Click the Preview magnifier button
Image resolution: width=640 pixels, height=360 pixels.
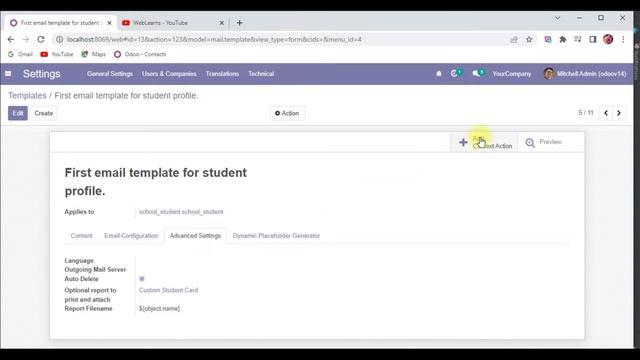(544, 142)
